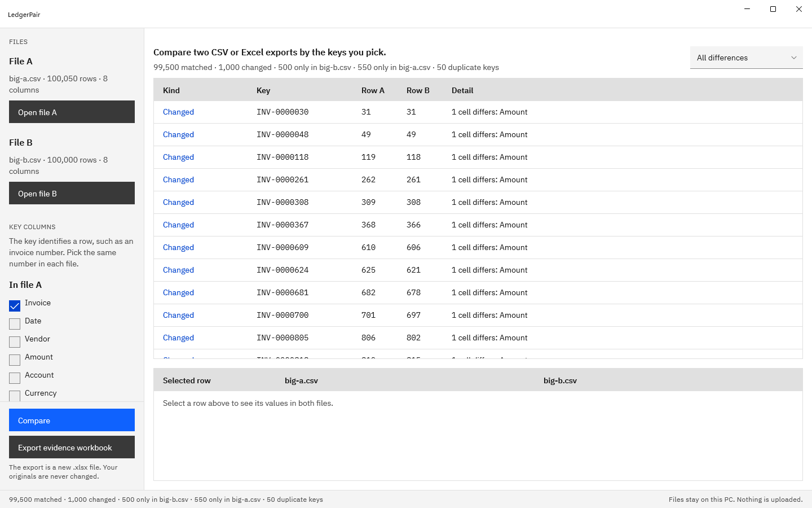Select key cell INV-0000609
The height and width of the screenshot is (508, 812).
(x=283, y=247)
